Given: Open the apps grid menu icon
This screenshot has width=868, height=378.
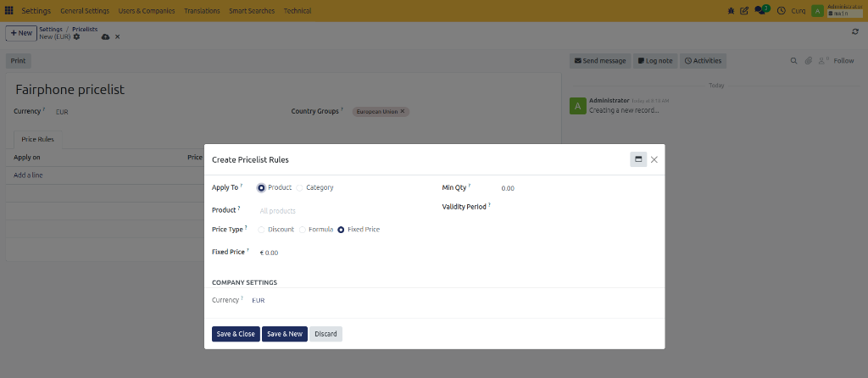Looking at the screenshot, I should tap(8, 10).
